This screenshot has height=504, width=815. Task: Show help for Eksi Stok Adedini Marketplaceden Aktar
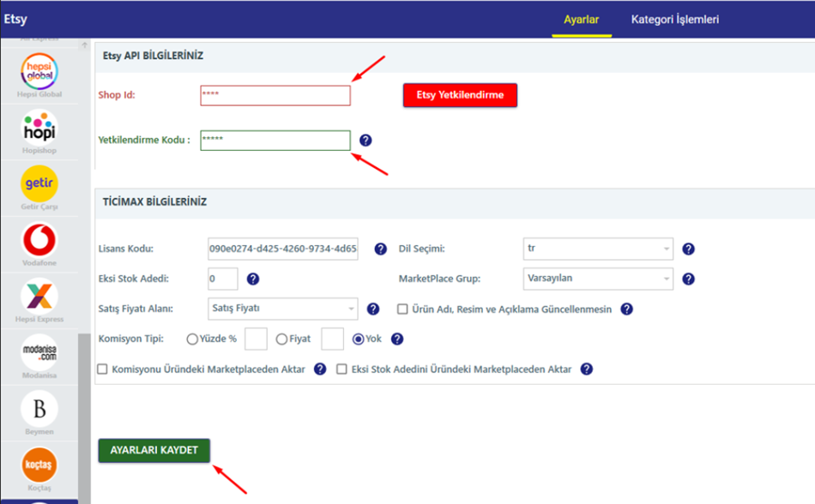(586, 369)
